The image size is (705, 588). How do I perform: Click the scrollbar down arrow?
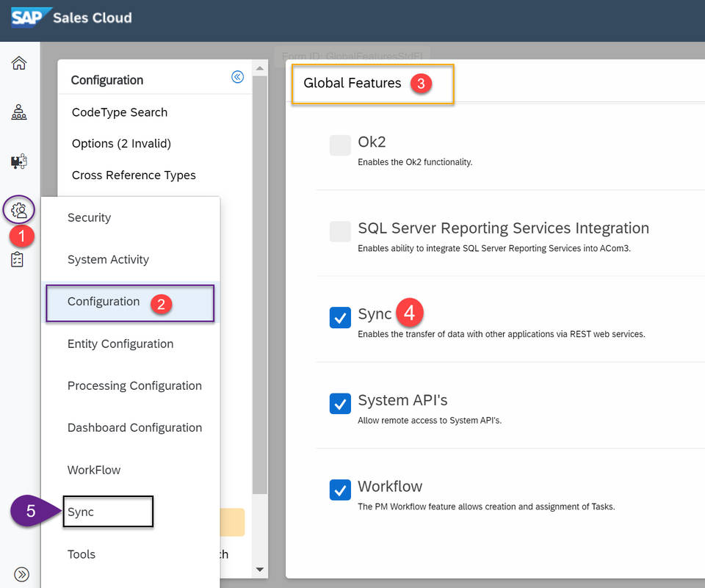(x=259, y=569)
